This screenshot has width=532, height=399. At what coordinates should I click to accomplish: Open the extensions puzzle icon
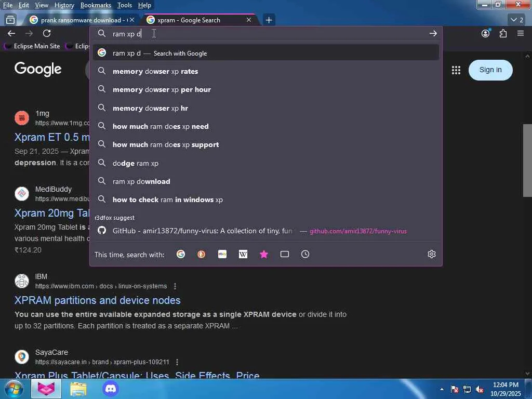coord(503,33)
